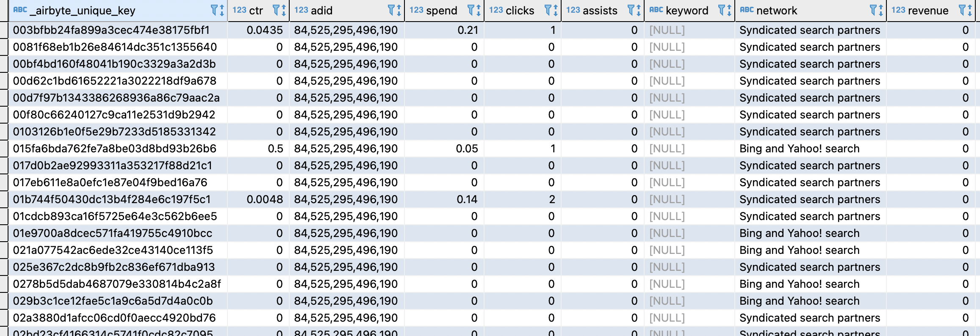Click sort arrows on revenue column
The image size is (980, 336).
[969, 10]
